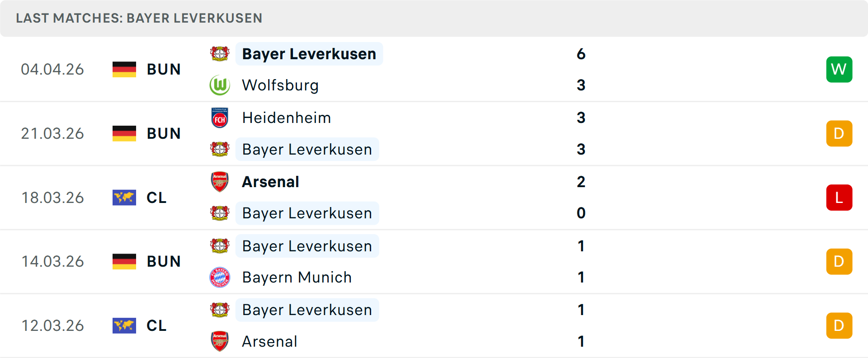This screenshot has width=868, height=358.
Task: Select the Bayern Munich club logo
Action: tap(220, 277)
